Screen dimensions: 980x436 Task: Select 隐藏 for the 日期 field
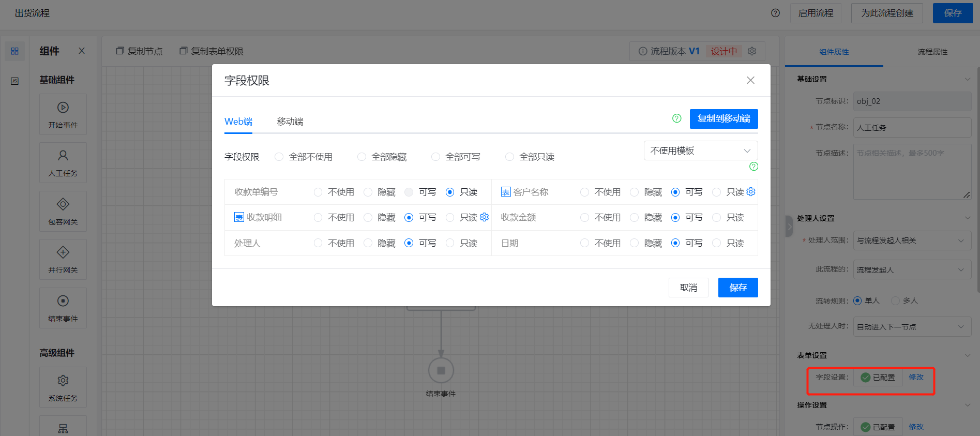634,243
